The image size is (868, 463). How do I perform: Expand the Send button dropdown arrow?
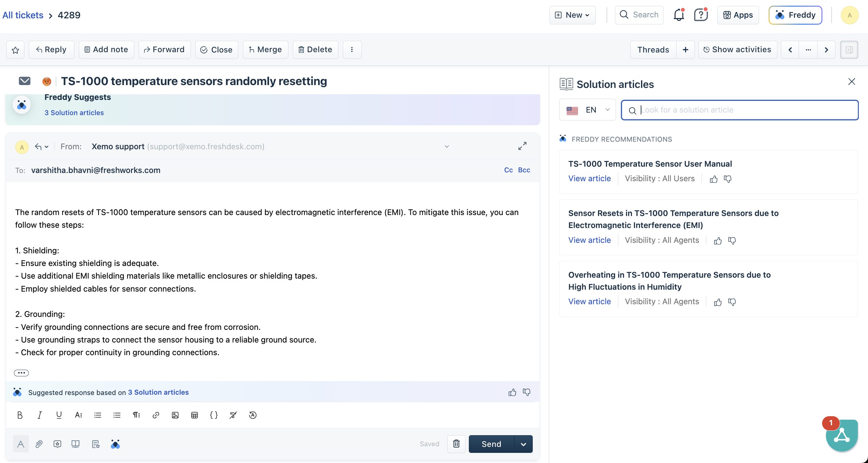click(523, 444)
